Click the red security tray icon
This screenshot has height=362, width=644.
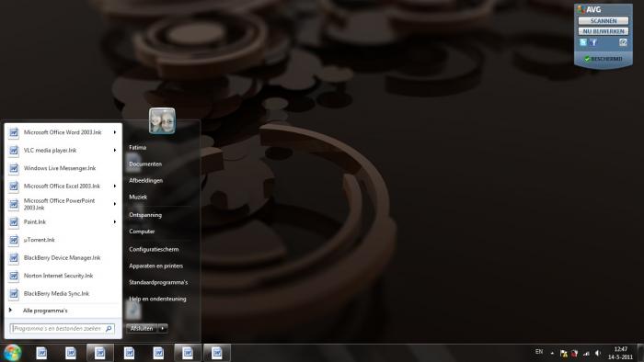[575, 353]
